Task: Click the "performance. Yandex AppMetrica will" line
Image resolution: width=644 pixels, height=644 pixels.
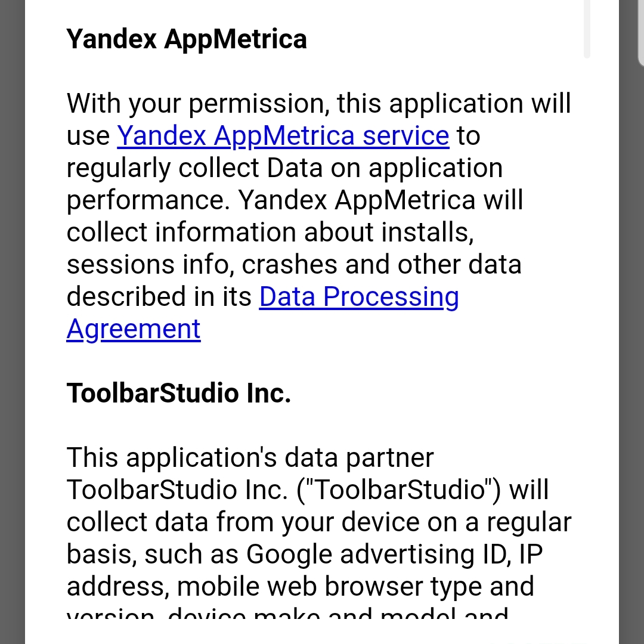Action: [295, 200]
